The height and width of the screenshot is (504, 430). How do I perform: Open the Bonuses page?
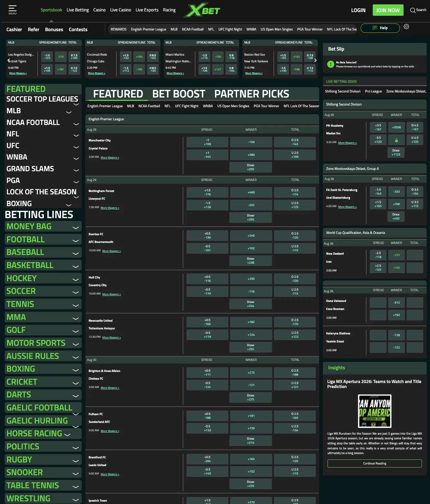pyautogui.click(x=54, y=29)
